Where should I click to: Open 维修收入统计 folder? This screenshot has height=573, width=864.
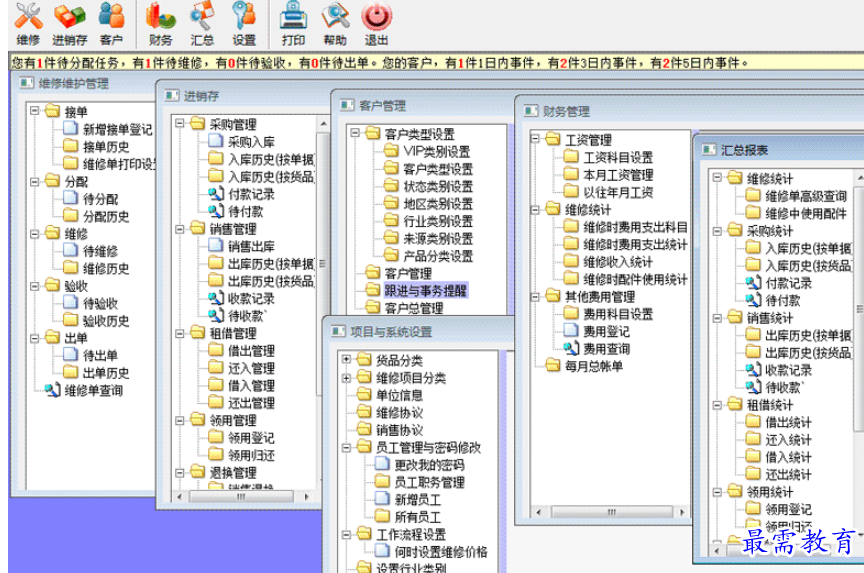(608, 262)
